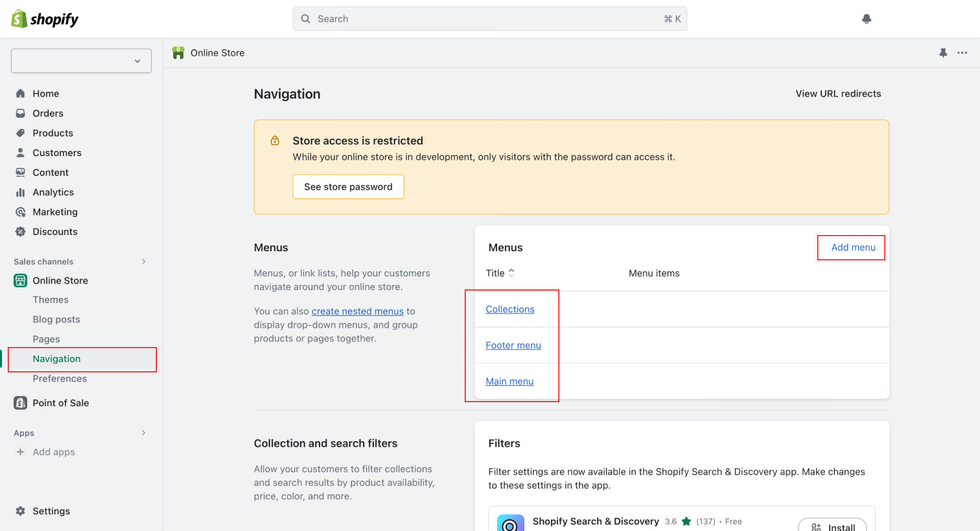Click the Discounts badge icon
The image size is (980, 531).
click(x=21, y=232)
